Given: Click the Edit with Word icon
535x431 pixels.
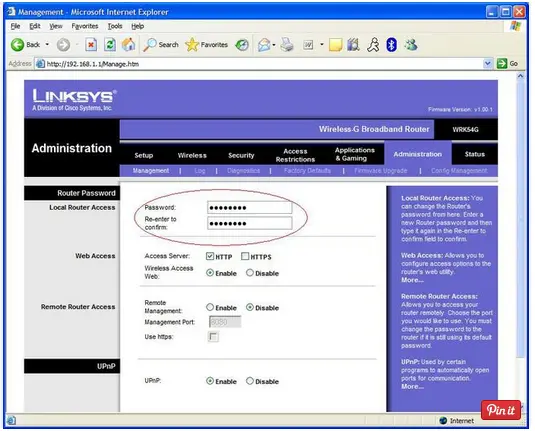Looking at the screenshot, I should 308,45.
